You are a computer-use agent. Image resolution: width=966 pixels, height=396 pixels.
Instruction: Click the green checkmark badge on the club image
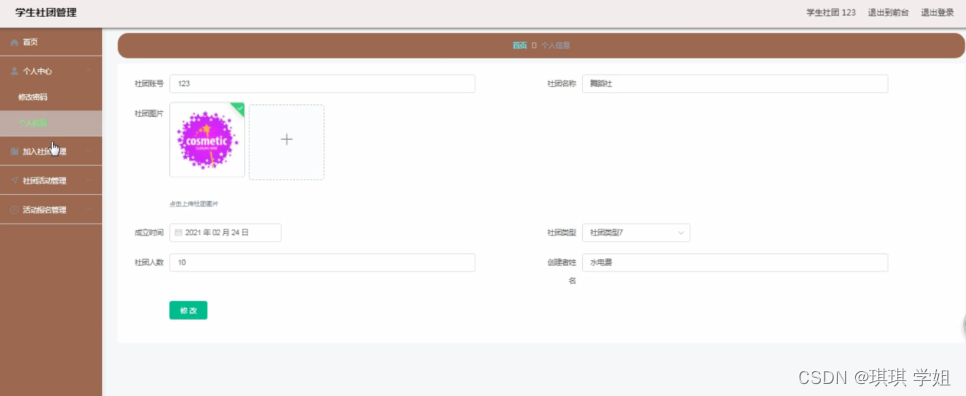(x=240, y=108)
